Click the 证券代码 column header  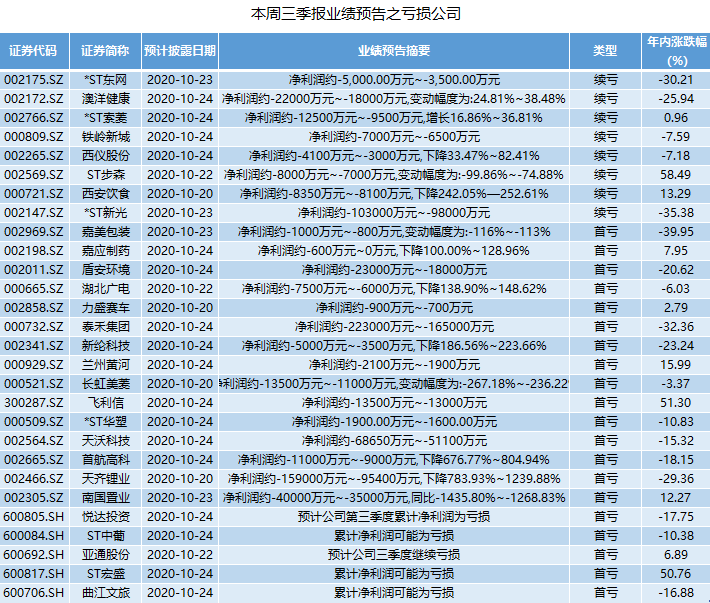(33, 50)
